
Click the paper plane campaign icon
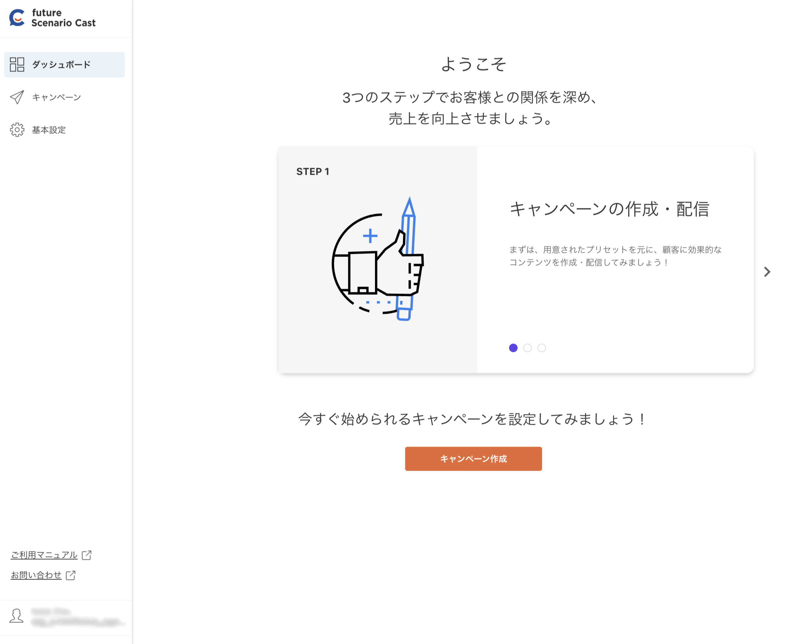(17, 97)
